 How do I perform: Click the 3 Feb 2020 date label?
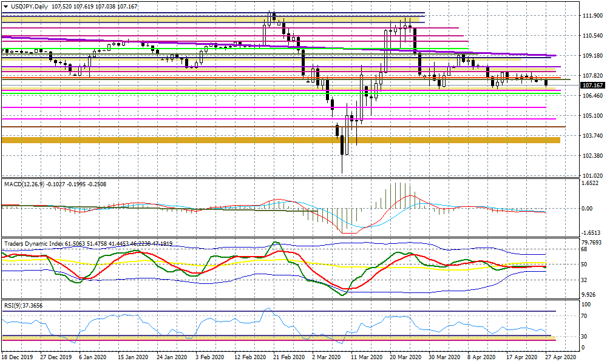[209, 357]
